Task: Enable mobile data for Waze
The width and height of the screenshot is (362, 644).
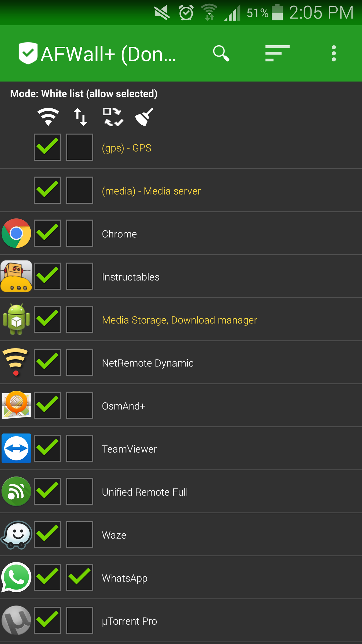Action: pyautogui.click(x=80, y=534)
